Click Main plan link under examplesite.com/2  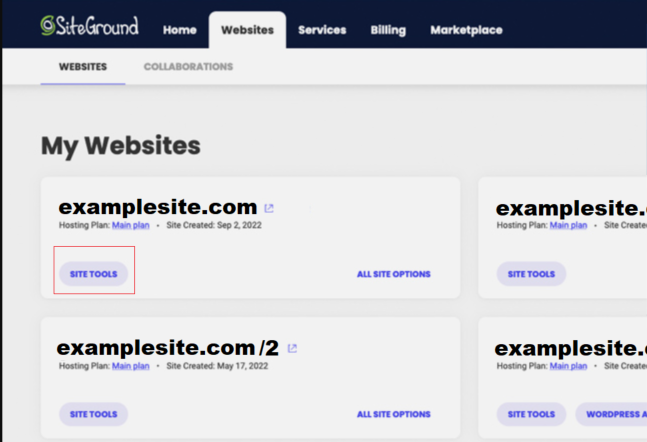[x=131, y=366]
